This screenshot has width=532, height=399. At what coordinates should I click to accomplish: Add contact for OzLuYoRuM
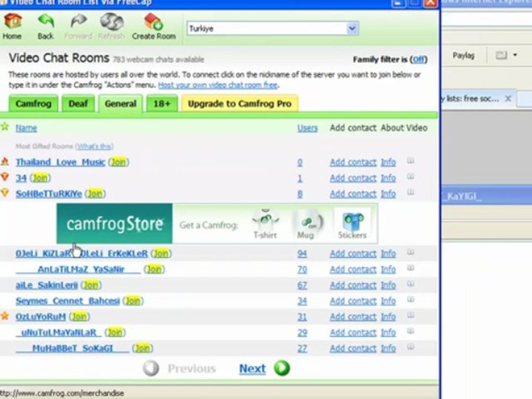coord(353,316)
